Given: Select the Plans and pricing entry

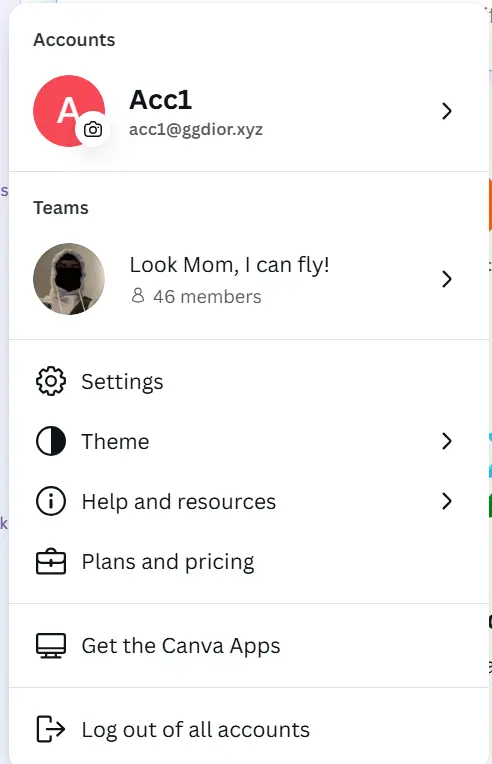Looking at the screenshot, I should click(x=249, y=562).
